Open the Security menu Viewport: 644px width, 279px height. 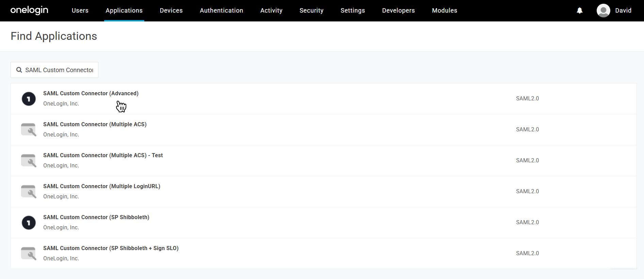(x=311, y=11)
